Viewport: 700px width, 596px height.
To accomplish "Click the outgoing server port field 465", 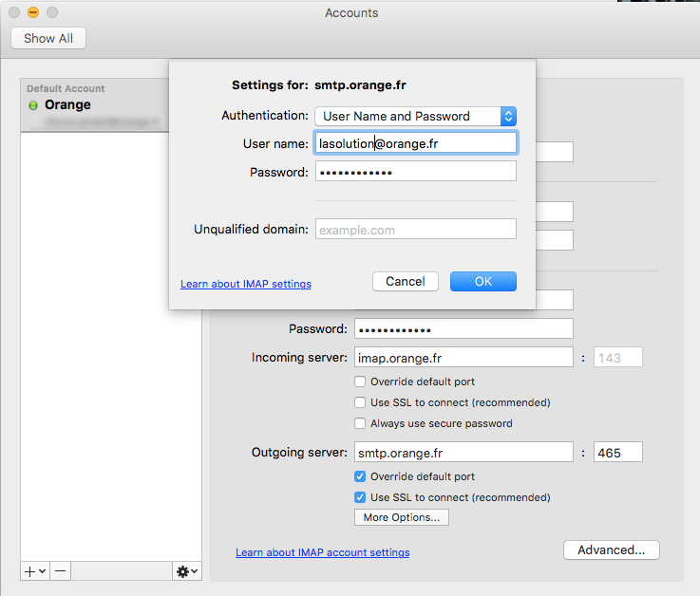I will coord(617,453).
